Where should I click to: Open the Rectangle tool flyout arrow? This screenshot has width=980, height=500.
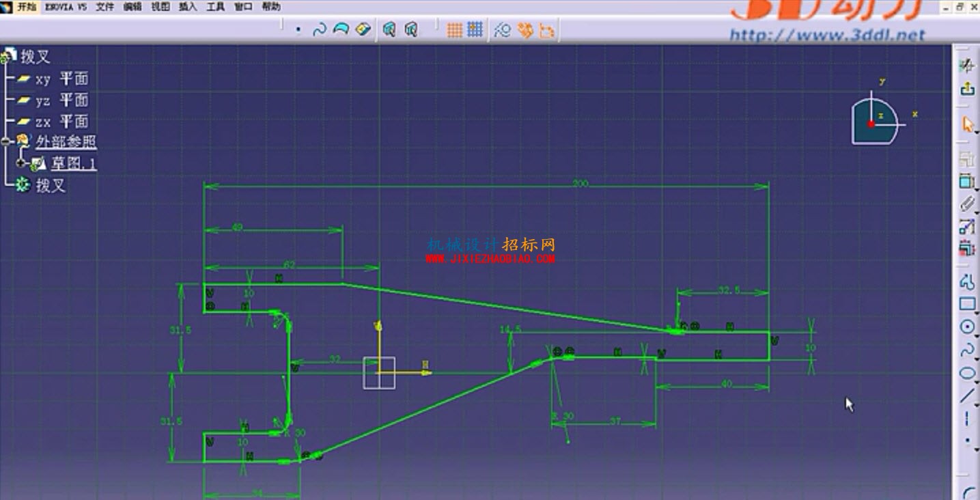point(977,312)
